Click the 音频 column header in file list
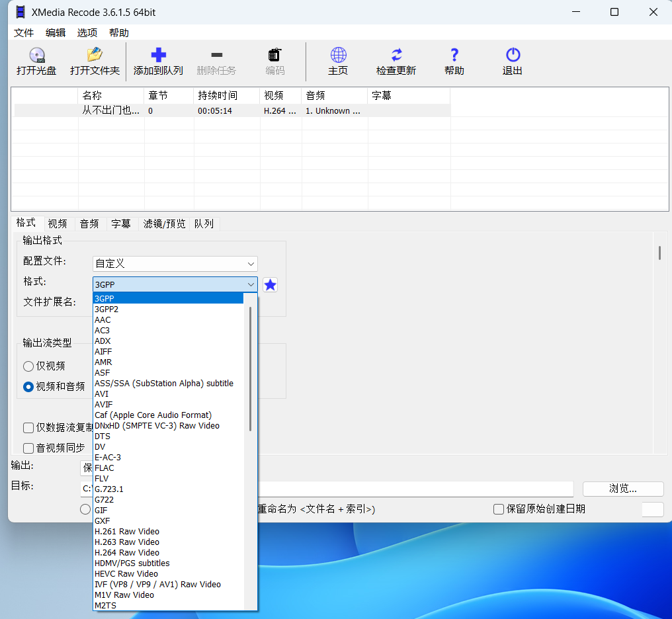This screenshot has height=619, width=672. tap(334, 95)
